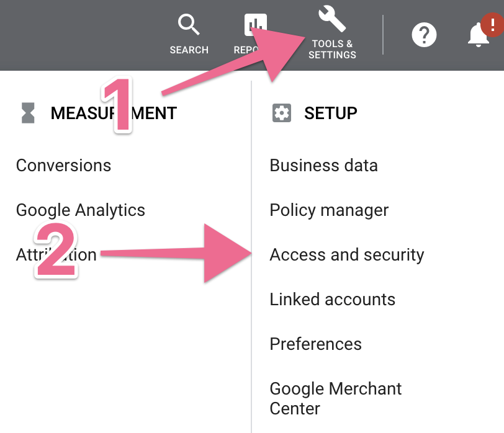This screenshot has width=504, height=433.
Task: Open Preferences in Setup column
Action: [x=315, y=344]
